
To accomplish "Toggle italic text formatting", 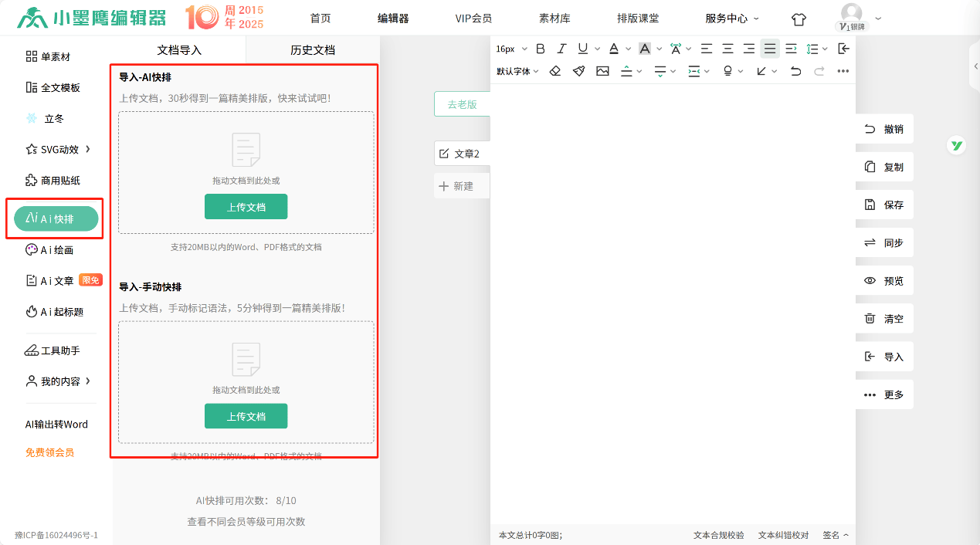I will pyautogui.click(x=561, y=49).
